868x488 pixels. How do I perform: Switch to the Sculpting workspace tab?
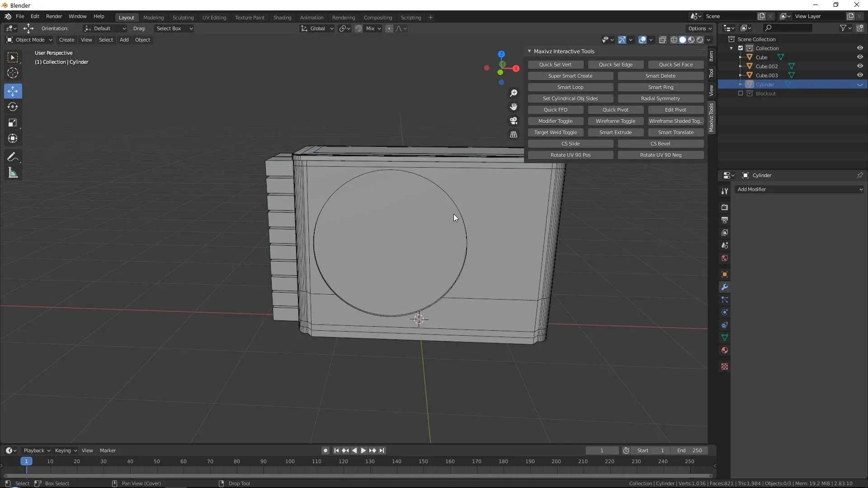(183, 17)
